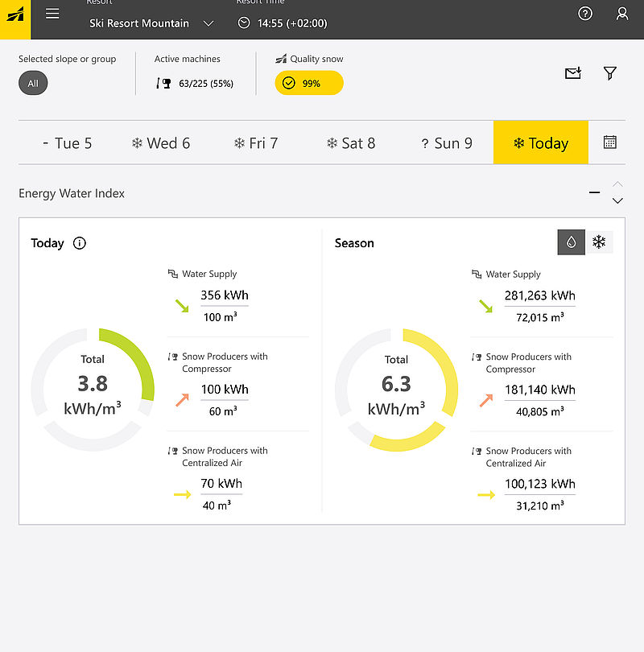Image resolution: width=644 pixels, height=652 pixels.
Task: Click the 72,015 m³ season water volume
Action: click(540, 317)
